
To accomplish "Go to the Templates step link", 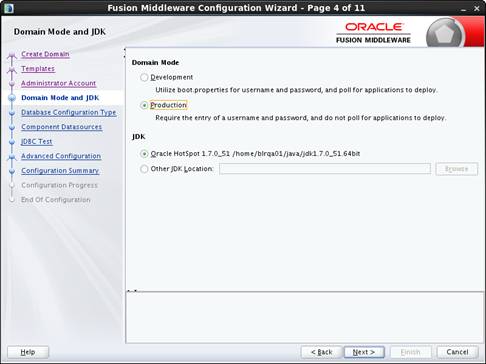I will tap(38, 69).
